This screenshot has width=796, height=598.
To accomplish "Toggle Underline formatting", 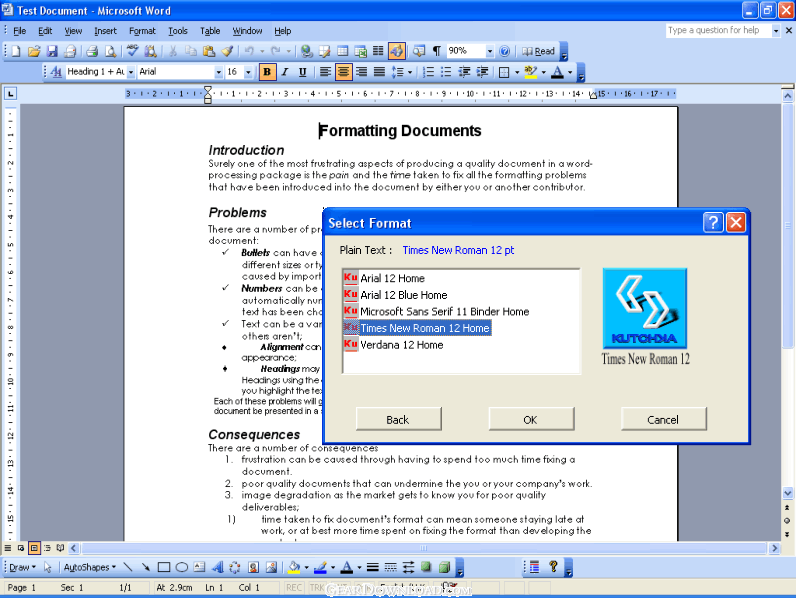I will pyautogui.click(x=303, y=72).
